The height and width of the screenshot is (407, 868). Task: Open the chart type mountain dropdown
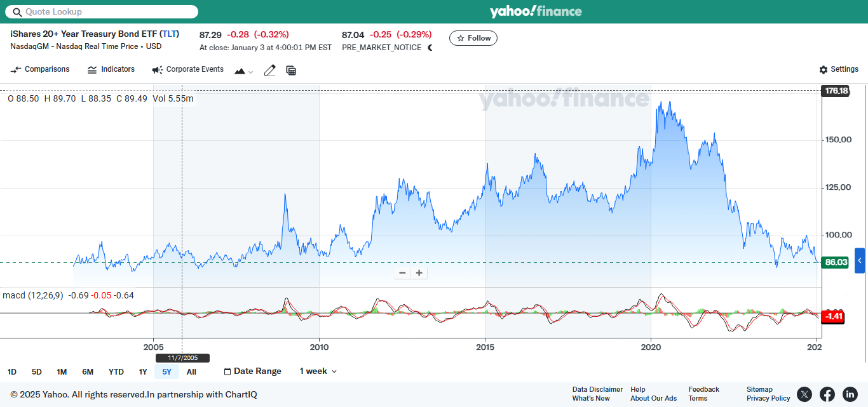pos(243,70)
